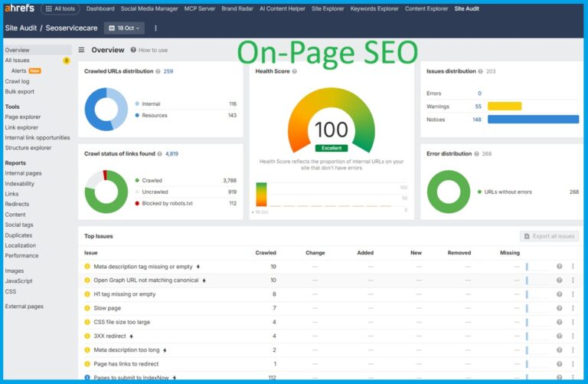Screen dimensions: 588x384
Task: Open Internal link opportunities in the sidebar
Action: click(37, 138)
